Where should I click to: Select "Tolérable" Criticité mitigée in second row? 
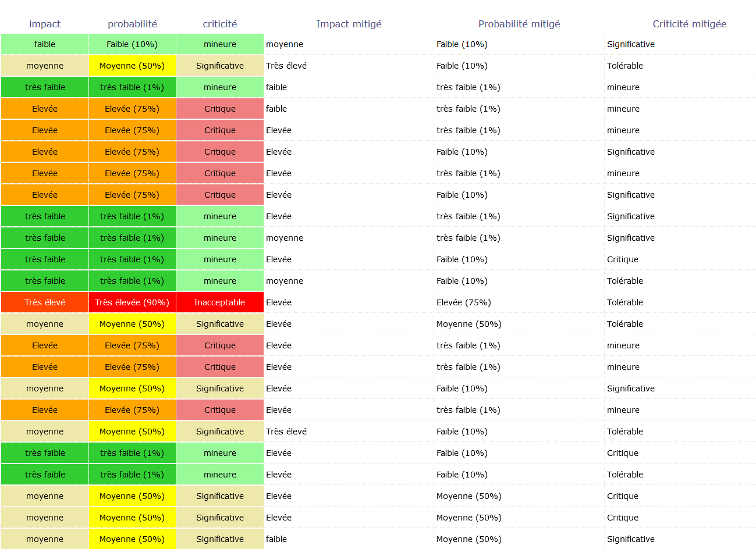(625, 66)
